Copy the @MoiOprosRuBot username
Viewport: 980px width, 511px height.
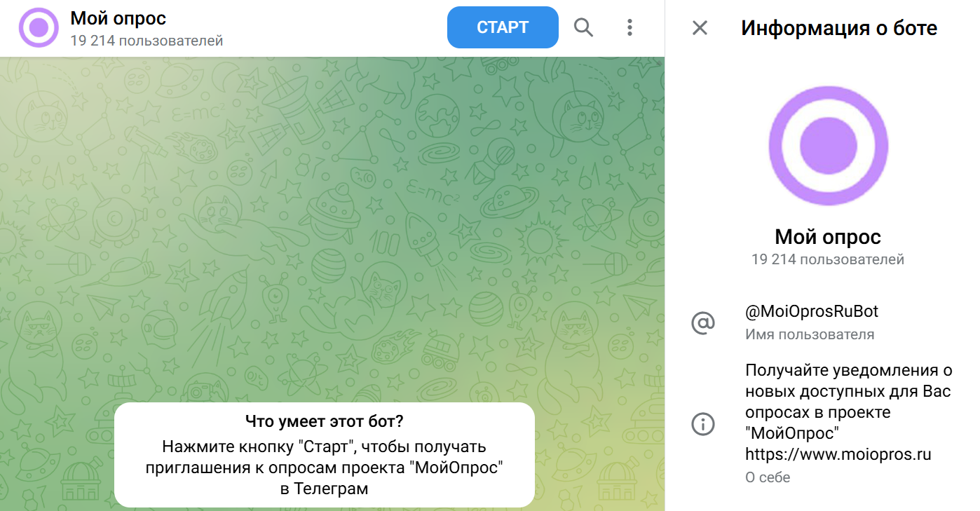pyautogui.click(x=811, y=311)
